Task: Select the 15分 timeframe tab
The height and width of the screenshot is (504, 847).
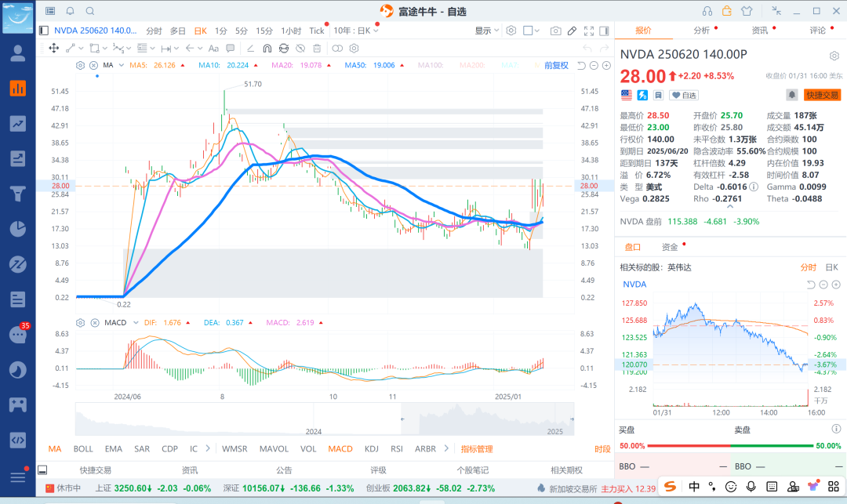Action: [264, 31]
